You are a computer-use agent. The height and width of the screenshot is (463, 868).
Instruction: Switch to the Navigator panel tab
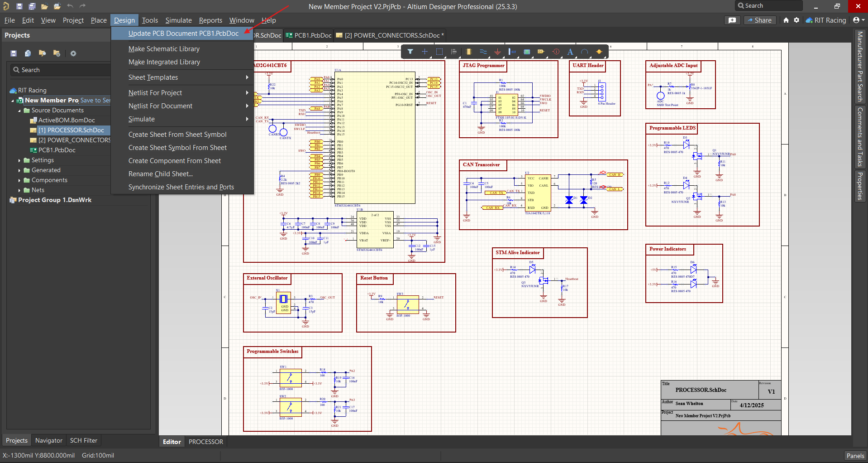point(49,440)
